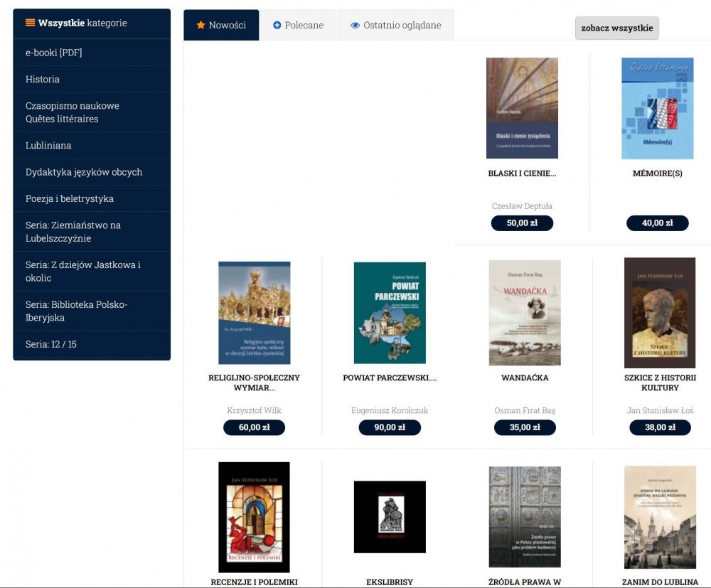The height and width of the screenshot is (588, 711).
Task: Open the Źródła prawa book cover
Action: [525, 517]
